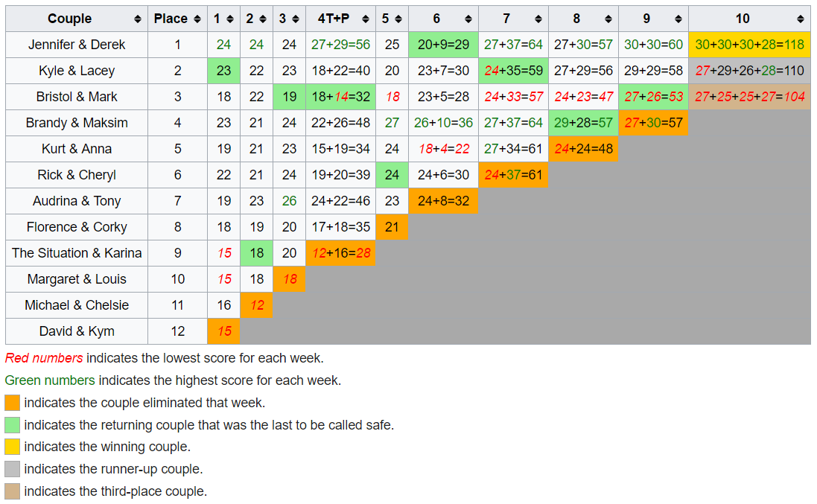The height and width of the screenshot is (504, 817).
Task: Select the Jennifer & Derek couple cell
Action: [77, 45]
